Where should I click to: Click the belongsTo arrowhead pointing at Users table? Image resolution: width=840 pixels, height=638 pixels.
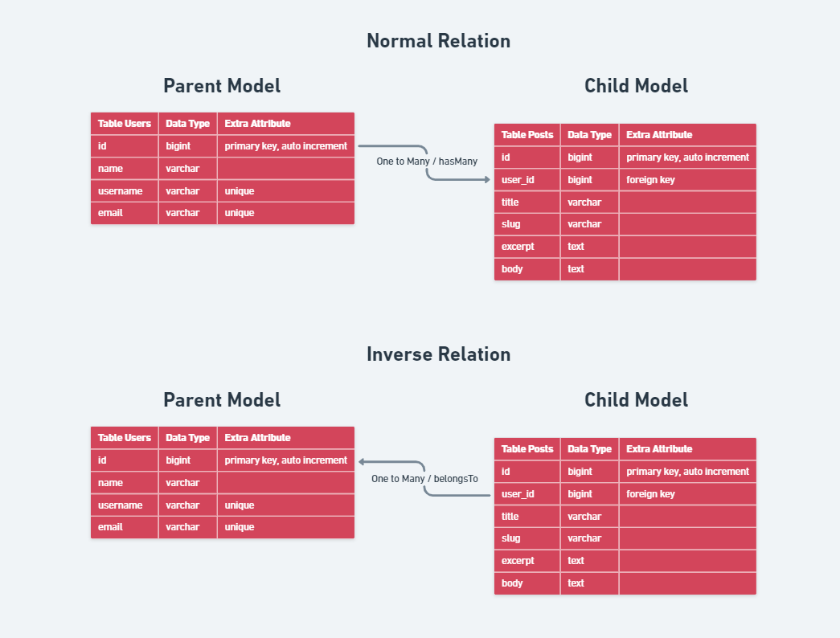pos(363,461)
